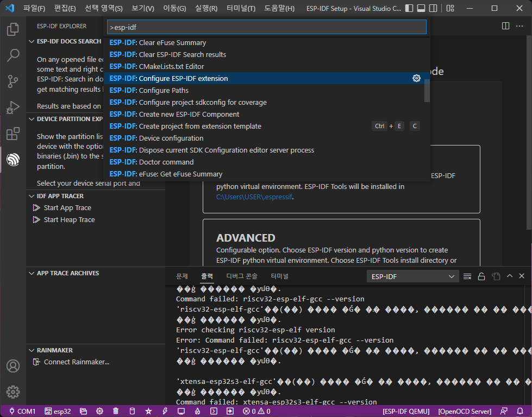The width and height of the screenshot is (532, 417).
Task: Switch to the 디버그 콘솔 panel tab
Action: (242, 276)
